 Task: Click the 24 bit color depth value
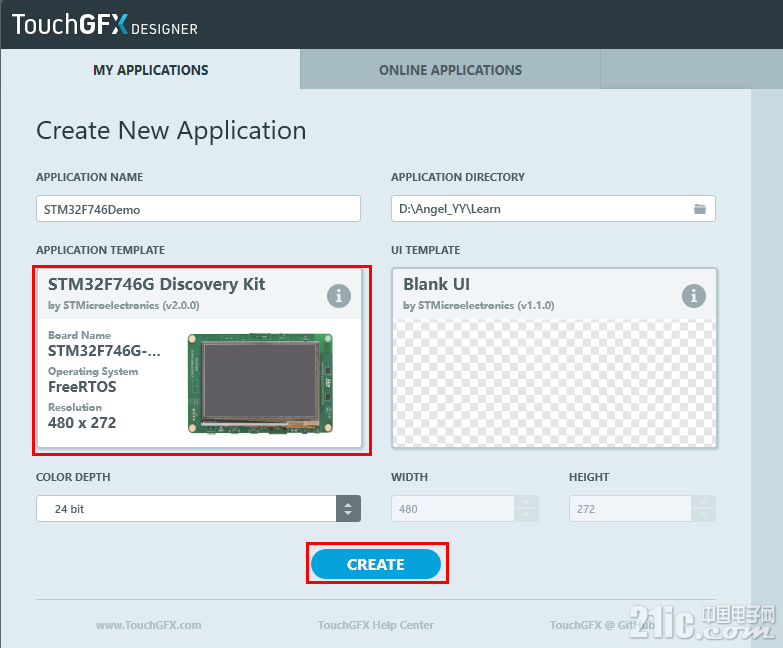(69, 509)
